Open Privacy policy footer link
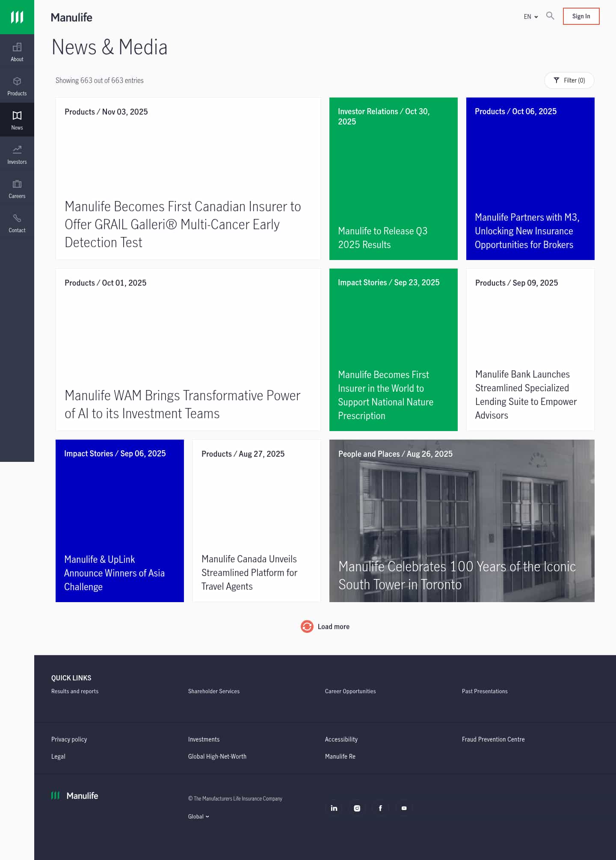Viewport: 616px width, 860px height. [x=69, y=739]
